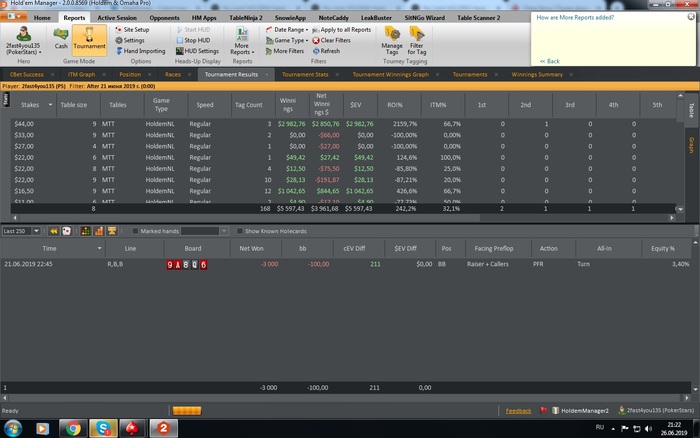This screenshot has height=438, width=700.
Task: Select the hand row 21.06.2019 22:45
Action: coord(346,264)
